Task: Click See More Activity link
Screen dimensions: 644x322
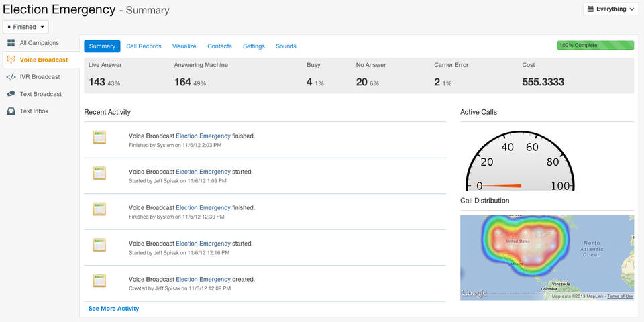Action: [113, 309]
